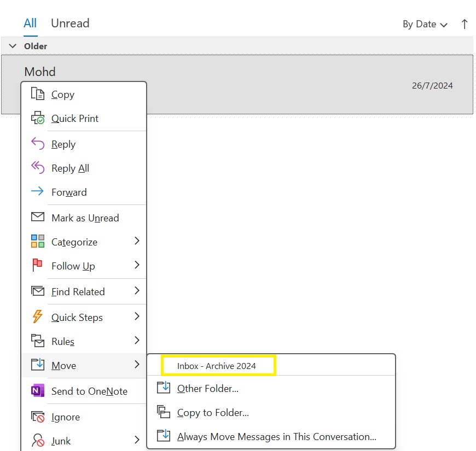This screenshot has width=476, height=451.
Task: Click the Move folder-arrow icon
Action: click(38, 365)
